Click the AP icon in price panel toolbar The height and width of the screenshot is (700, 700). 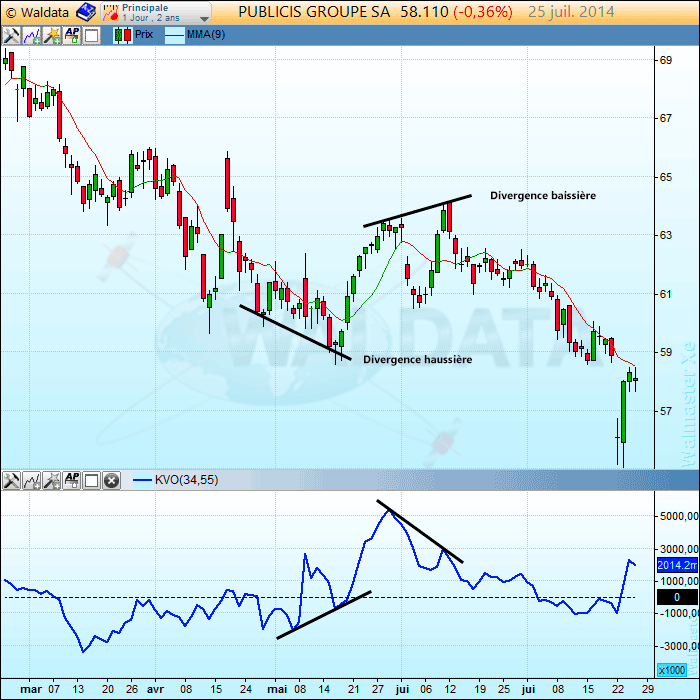coord(72,35)
